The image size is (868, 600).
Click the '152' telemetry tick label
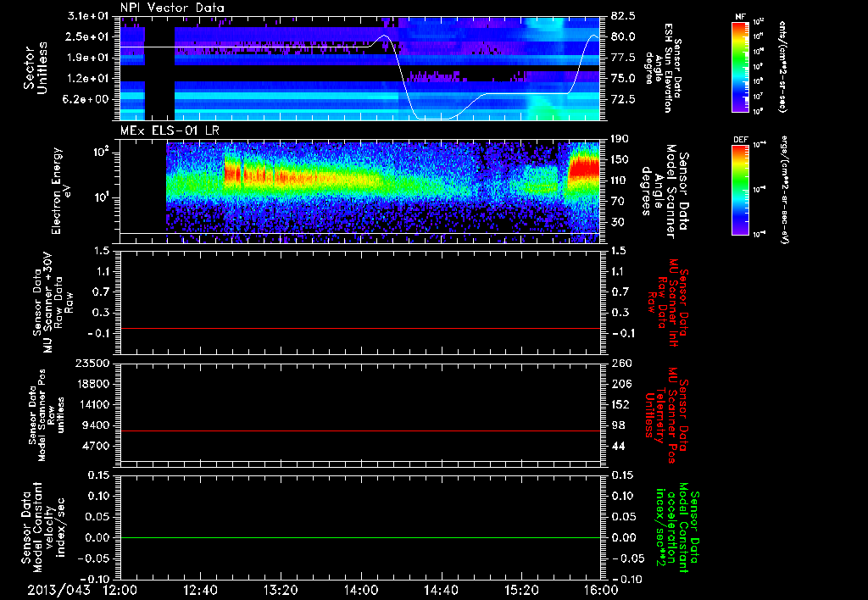coord(620,404)
